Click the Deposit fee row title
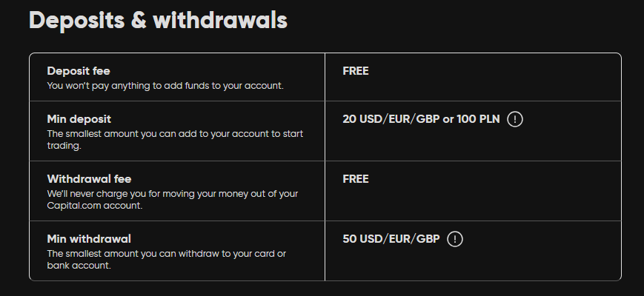Image resolution: width=644 pixels, height=296 pixels. coord(79,71)
